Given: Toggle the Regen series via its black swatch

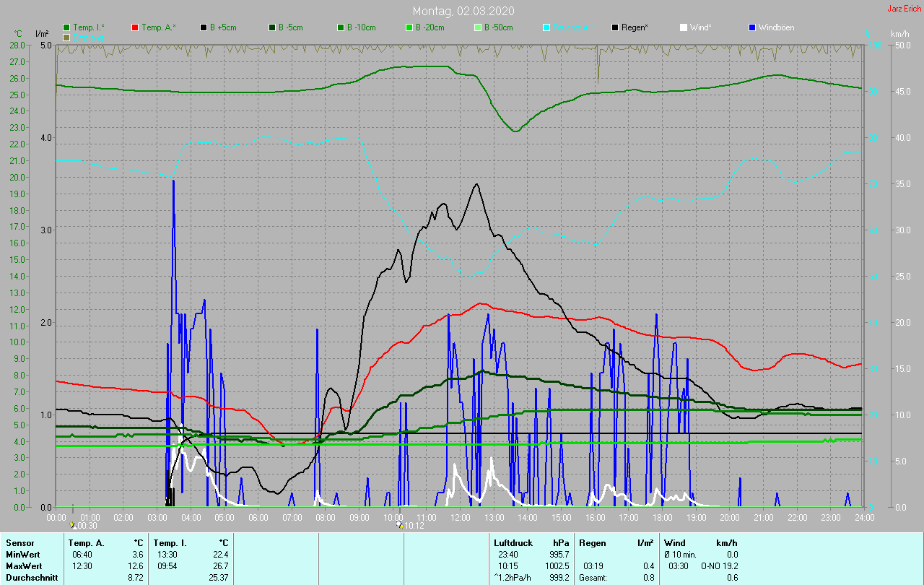Looking at the screenshot, I should pos(615,27).
